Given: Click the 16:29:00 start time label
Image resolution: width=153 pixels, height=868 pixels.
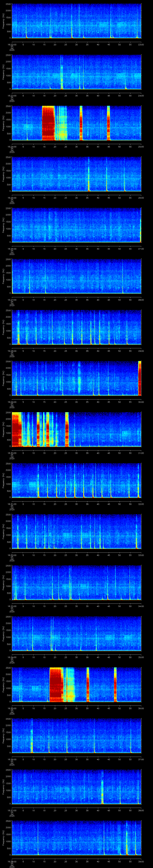Looking at the screenshot, I should tap(12, 402).
